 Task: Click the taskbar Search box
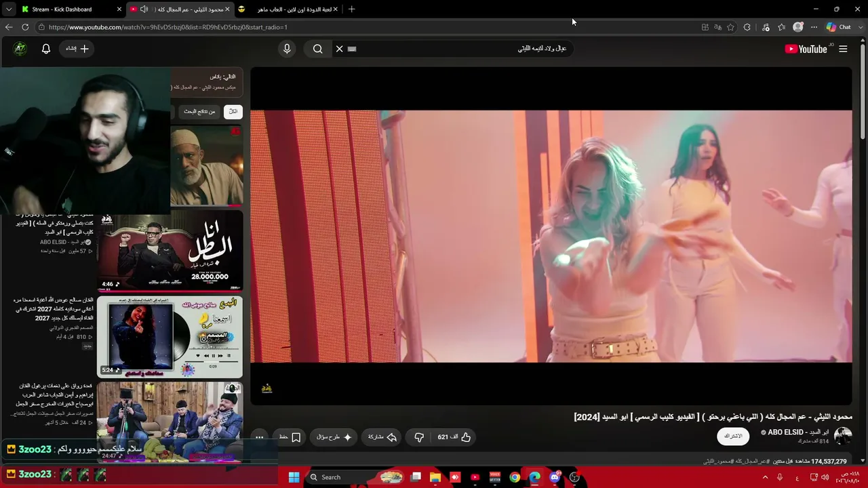tap(355, 477)
